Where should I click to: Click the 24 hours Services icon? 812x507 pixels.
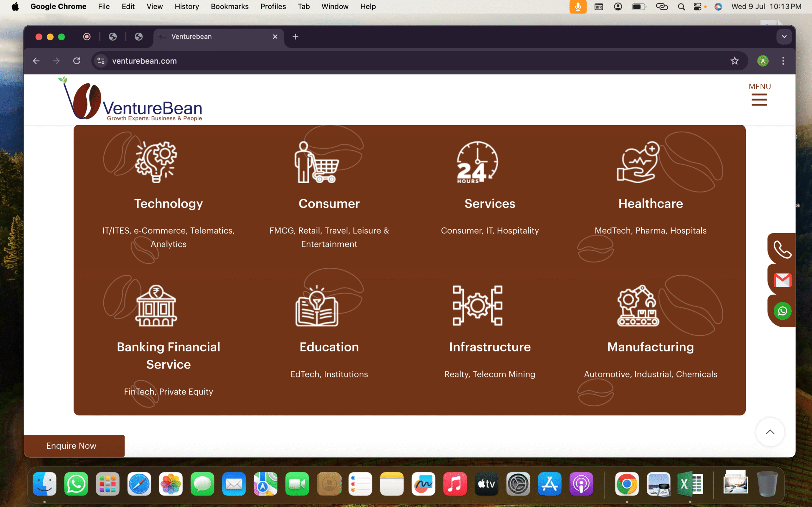coord(477,162)
